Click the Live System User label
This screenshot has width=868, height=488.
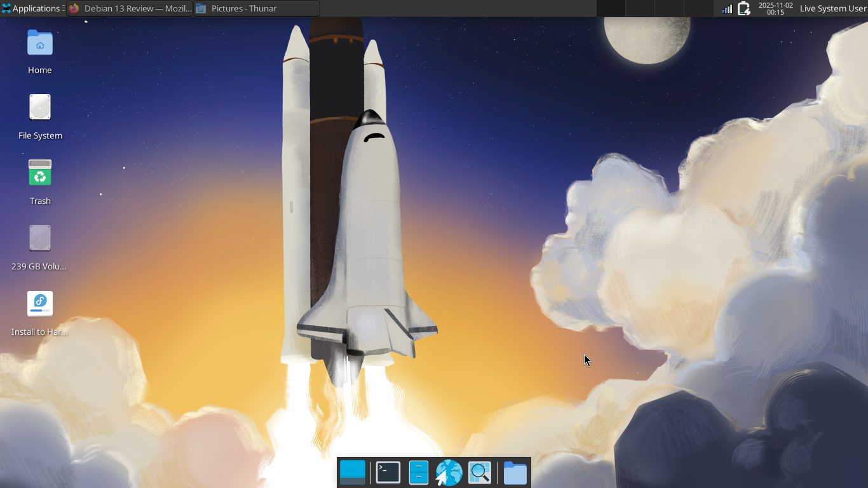pos(832,8)
